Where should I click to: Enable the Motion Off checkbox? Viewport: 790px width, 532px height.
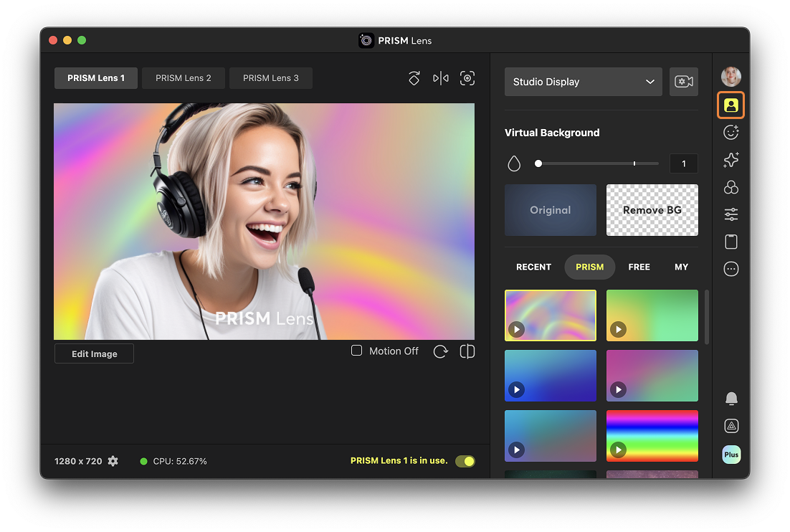pos(357,351)
